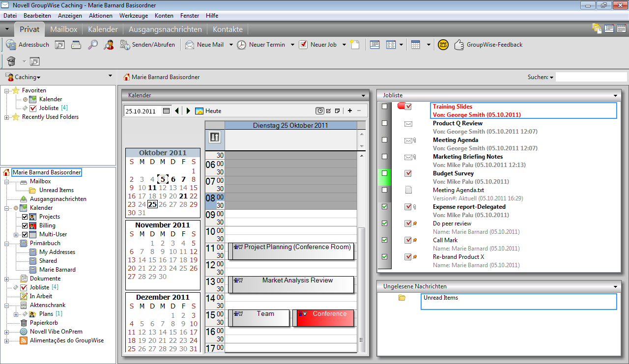Open the Caching mode dropdown
Viewport: 629px width, 364px height.
(23, 77)
